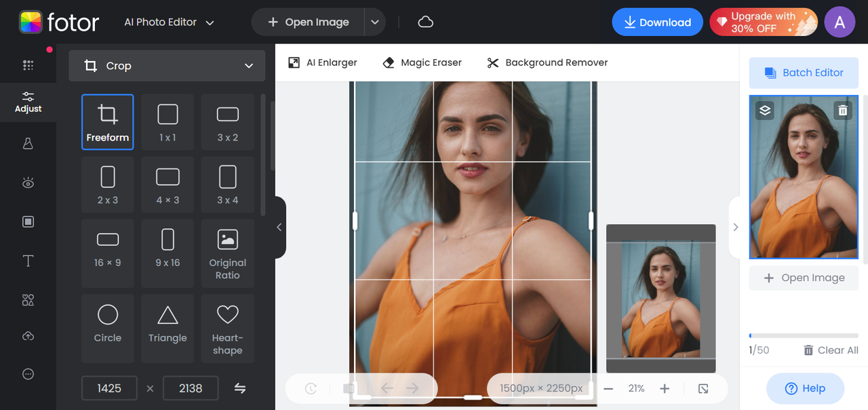Delete the image via thumbnail trash icon

pyautogui.click(x=842, y=110)
